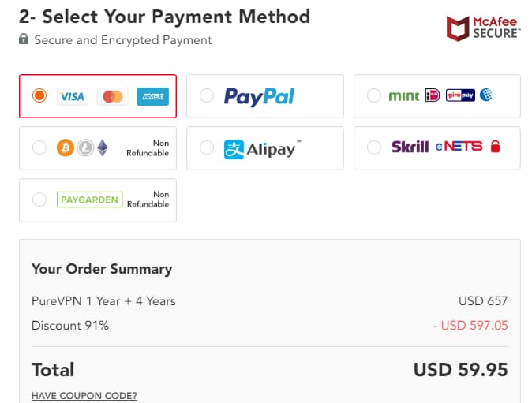Select the PayGarden radio button

coord(39,200)
